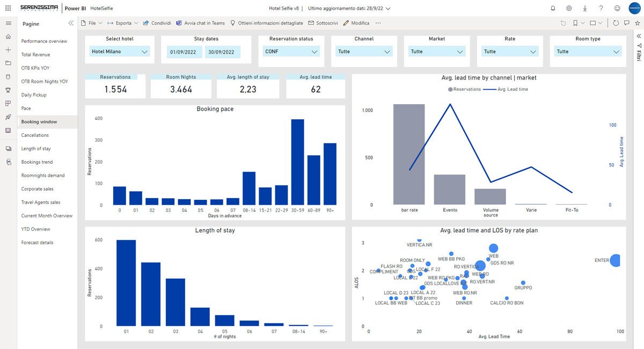Open the Create plus icon in left rail
644x349 pixels.
pos(8,49)
